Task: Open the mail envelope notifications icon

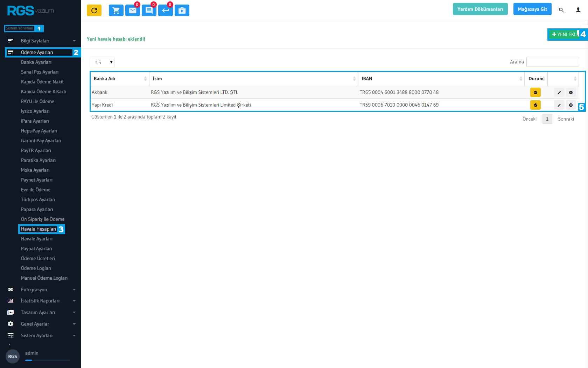Action: [x=133, y=11]
